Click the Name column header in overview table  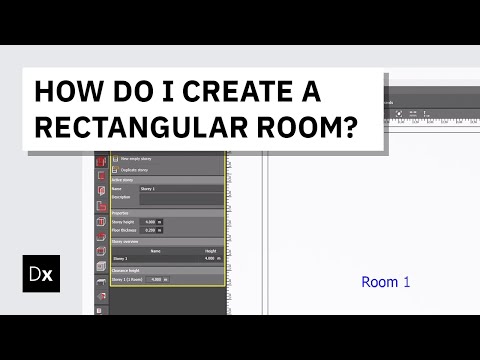(155, 251)
